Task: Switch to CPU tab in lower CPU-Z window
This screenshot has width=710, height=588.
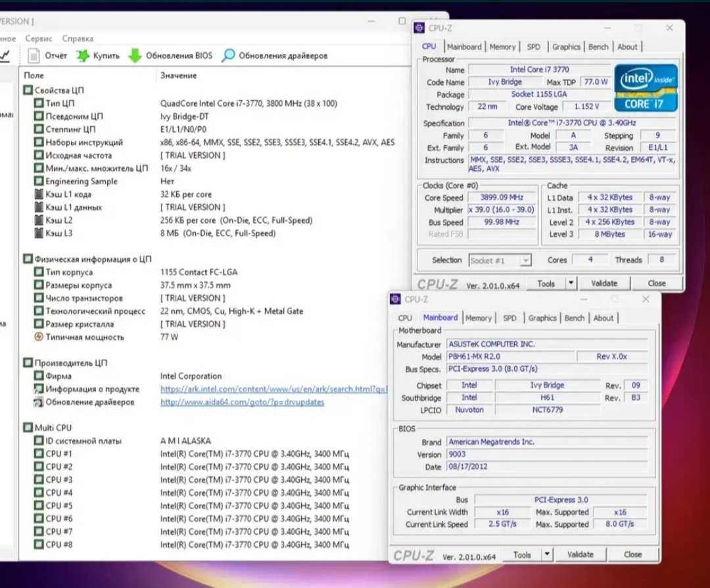Action: click(x=405, y=318)
